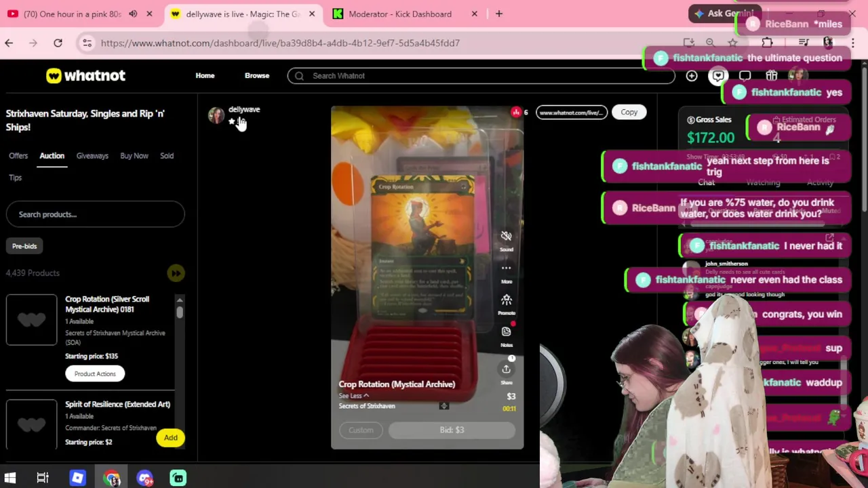Click the Gross Sales $172.00 value
This screenshot has height=488, width=868.
(711, 138)
